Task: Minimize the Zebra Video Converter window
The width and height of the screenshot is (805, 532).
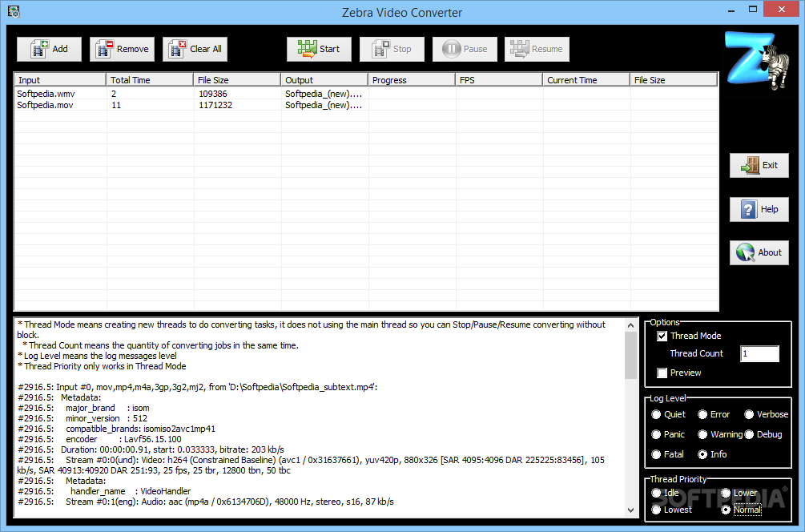Action: (731, 10)
